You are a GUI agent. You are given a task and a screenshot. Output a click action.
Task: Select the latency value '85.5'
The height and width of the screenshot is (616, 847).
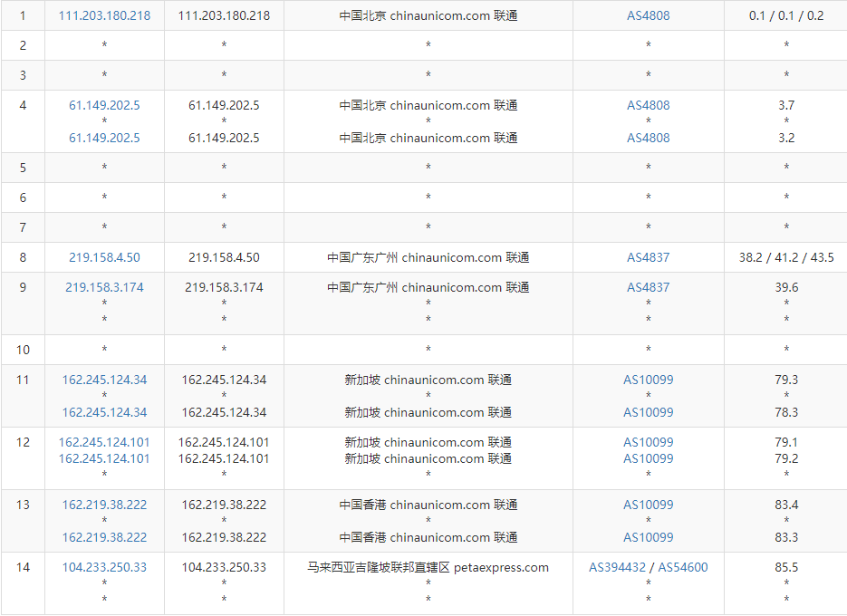click(786, 567)
